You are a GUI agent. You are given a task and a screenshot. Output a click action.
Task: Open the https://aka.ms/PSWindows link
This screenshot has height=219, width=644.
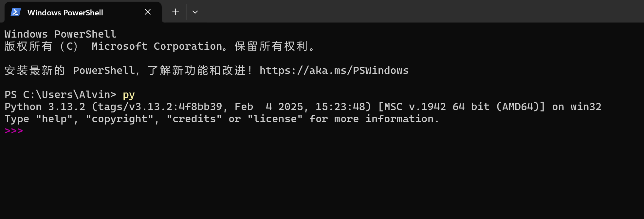tap(334, 71)
